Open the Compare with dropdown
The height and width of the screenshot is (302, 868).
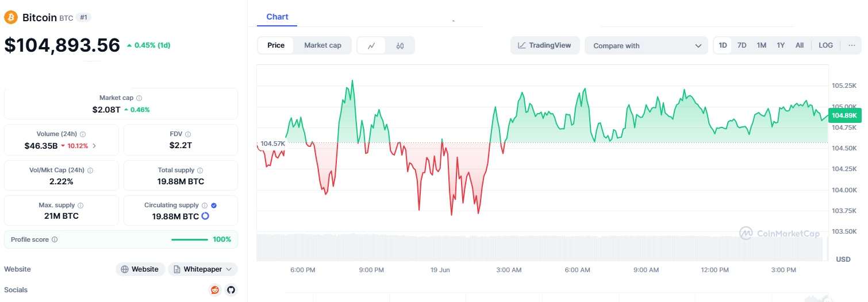coord(646,46)
